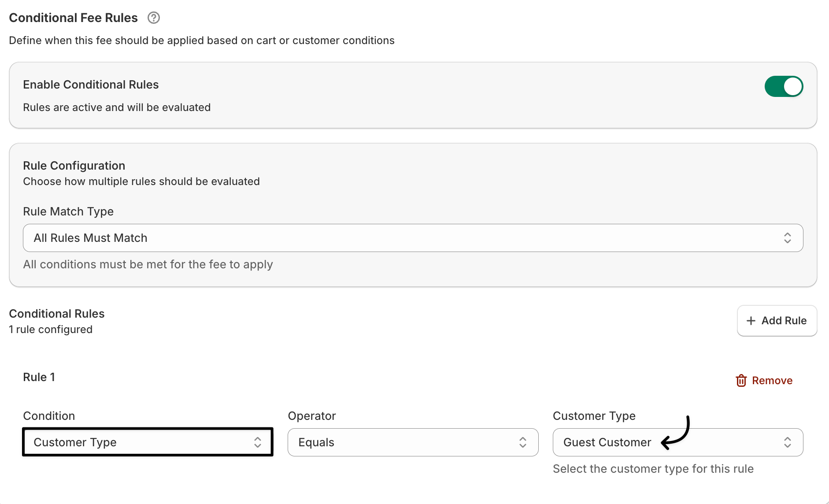Click the Enable Conditional Rules label
The height and width of the screenshot is (504, 829).
(x=91, y=85)
